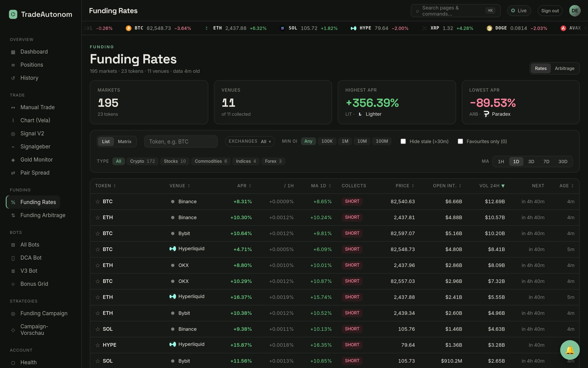Switch view to Matrix

click(125, 141)
